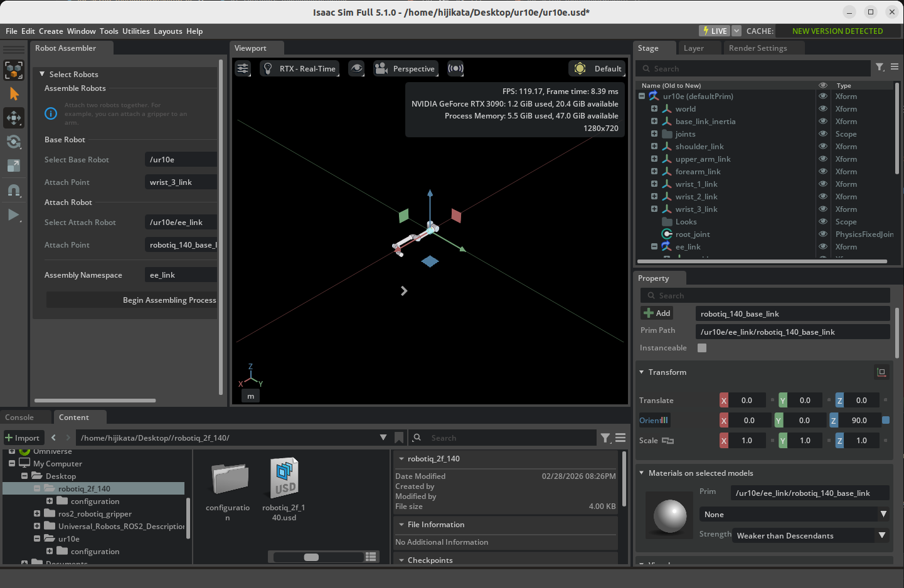This screenshot has width=904, height=588.
Task: Activate the Scale tool
Action: [x=14, y=165]
